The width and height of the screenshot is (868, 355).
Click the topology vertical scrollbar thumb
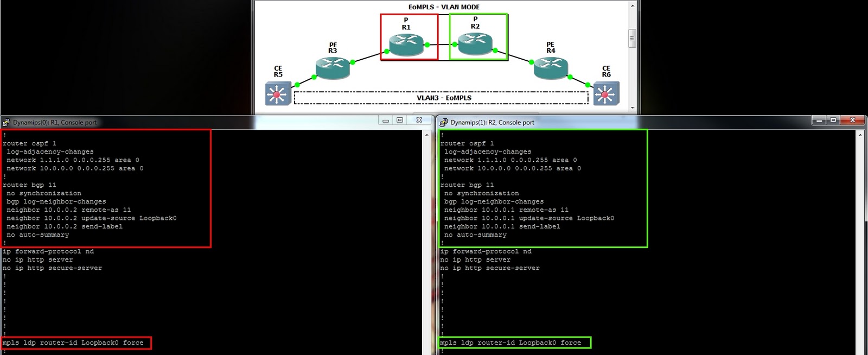(632, 39)
